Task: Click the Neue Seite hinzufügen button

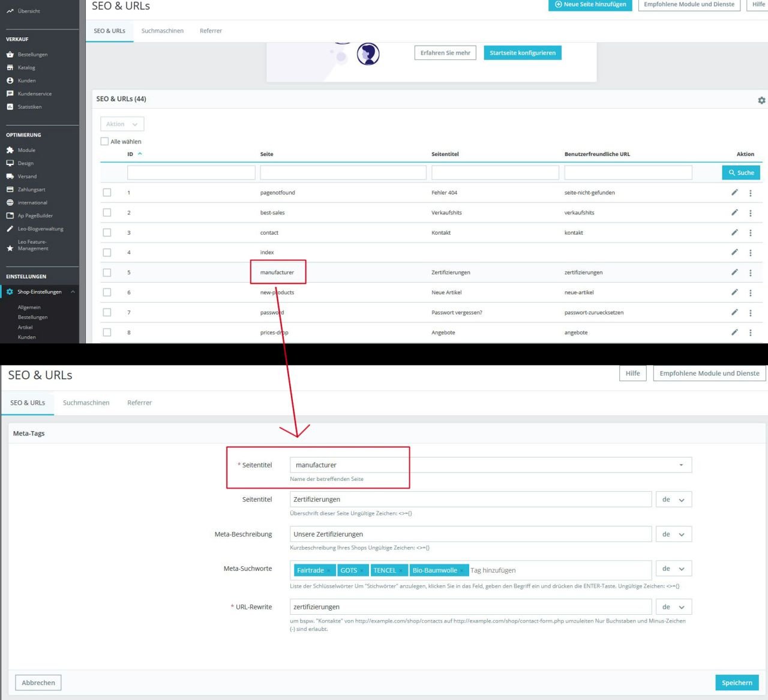Action: 590,4
